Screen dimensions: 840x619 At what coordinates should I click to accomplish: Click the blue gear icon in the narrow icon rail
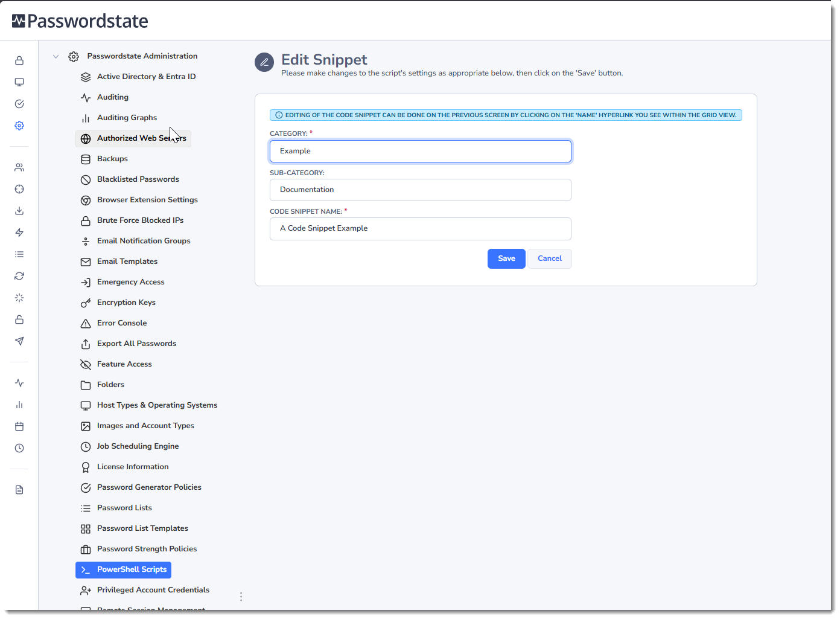(19, 126)
